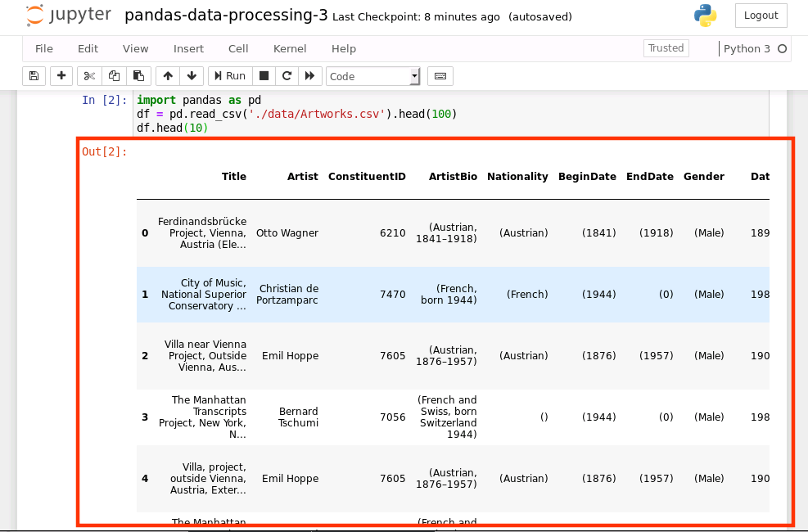The width and height of the screenshot is (808, 532).
Task: Move selected cell up arrow
Action: pyautogui.click(x=168, y=76)
